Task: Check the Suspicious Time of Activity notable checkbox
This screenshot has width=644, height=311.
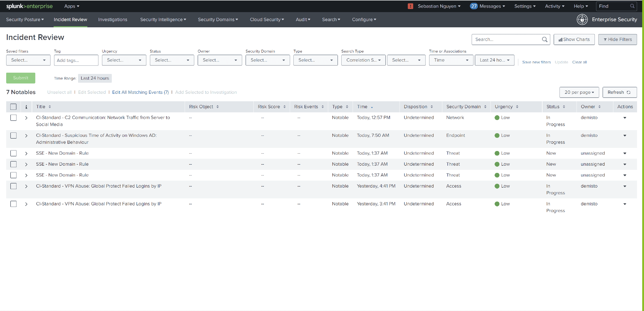Action: click(13, 136)
